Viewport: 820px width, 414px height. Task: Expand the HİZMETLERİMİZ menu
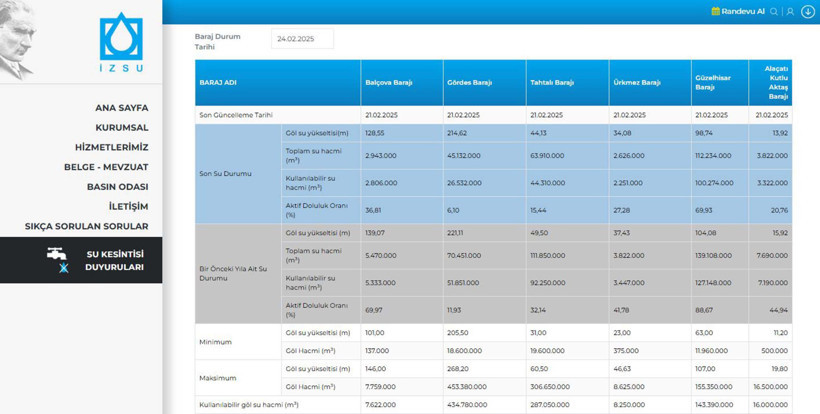coord(111,147)
